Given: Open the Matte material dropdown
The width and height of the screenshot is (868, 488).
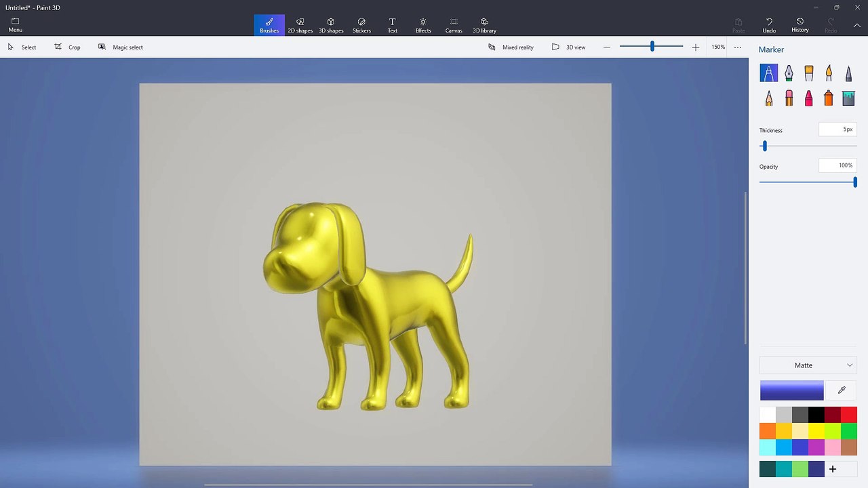Looking at the screenshot, I should 808,365.
